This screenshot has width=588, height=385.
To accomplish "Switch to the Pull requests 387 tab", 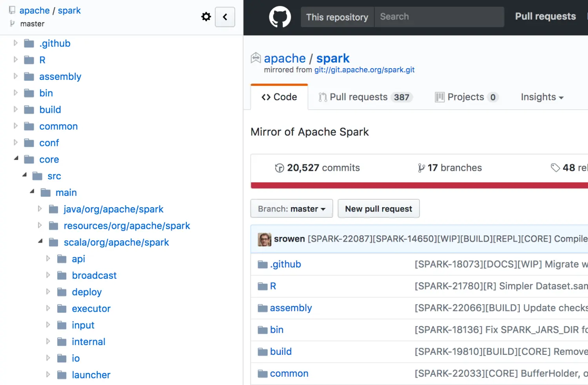I will 365,97.
